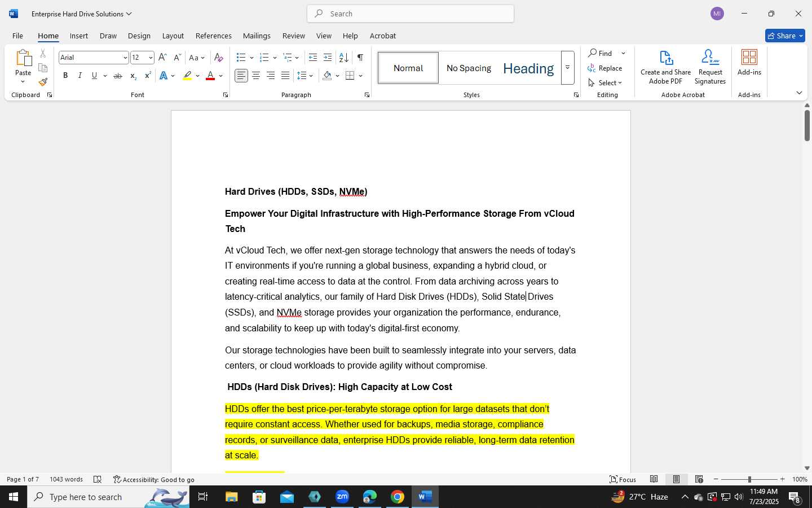Apply red font color
812x508 pixels.
[x=210, y=76]
